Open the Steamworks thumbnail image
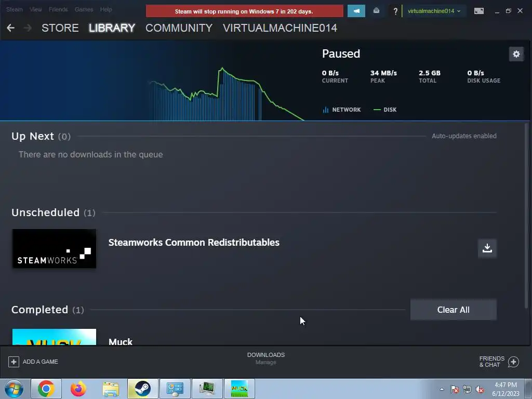The image size is (532, 399). tap(54, 249)
